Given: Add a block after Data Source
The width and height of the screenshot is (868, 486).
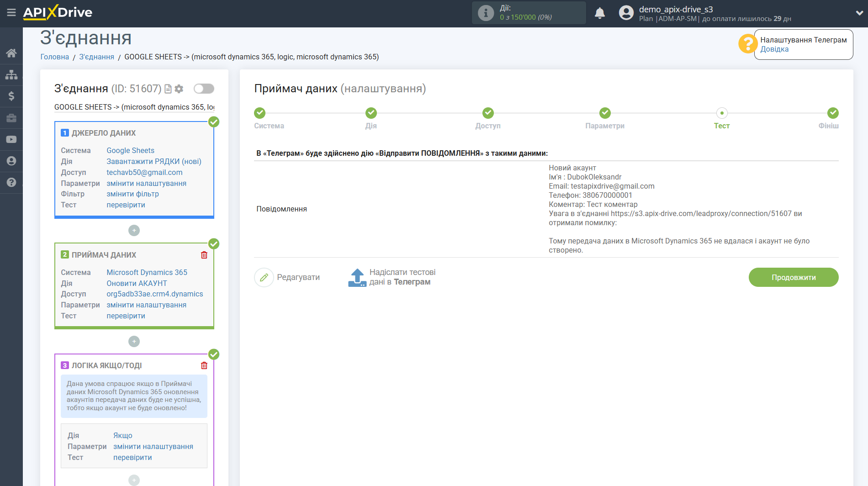Looking at the screenshot, I should tap(134, 231).
